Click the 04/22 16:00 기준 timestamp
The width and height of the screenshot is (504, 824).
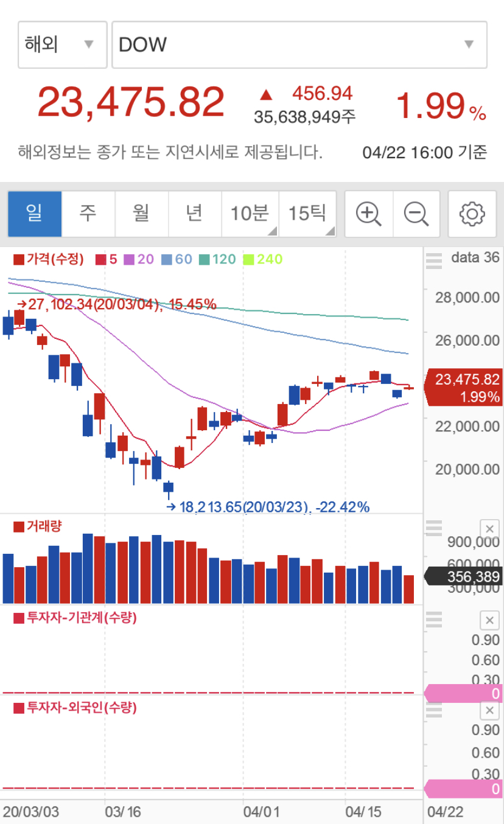click(x=425, y=152)
